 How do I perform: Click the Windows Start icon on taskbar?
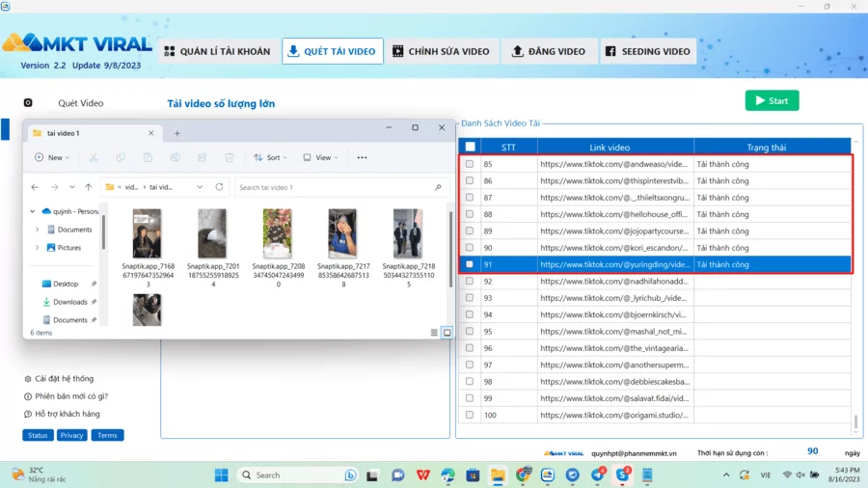point(221,474)
